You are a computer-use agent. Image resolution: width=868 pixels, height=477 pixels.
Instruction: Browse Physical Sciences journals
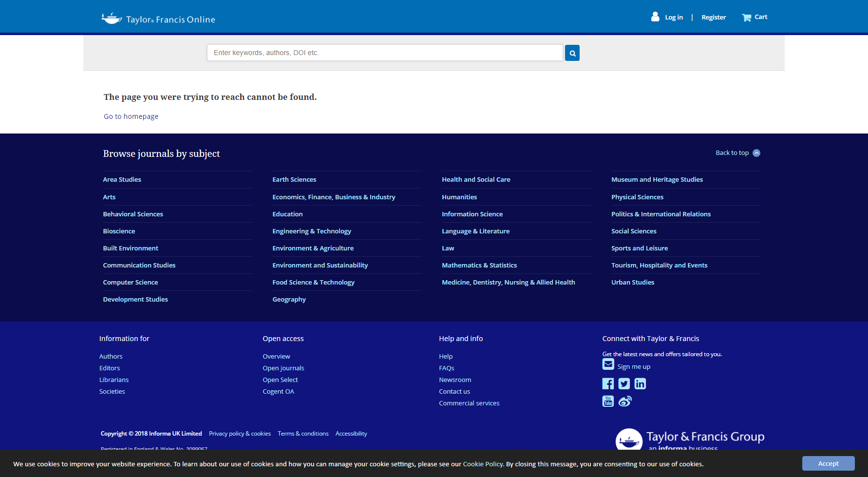[x=637, y=197]
